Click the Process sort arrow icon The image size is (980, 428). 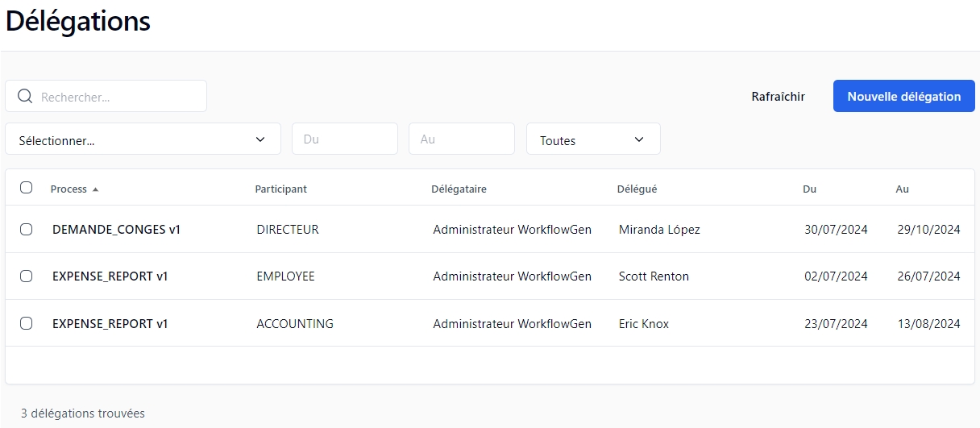coord(95,189)
